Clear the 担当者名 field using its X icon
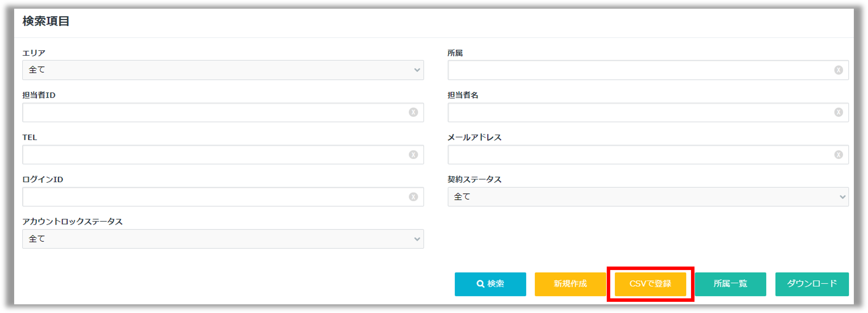Screen dimensions: 868x313 click(x=839, y=112)
